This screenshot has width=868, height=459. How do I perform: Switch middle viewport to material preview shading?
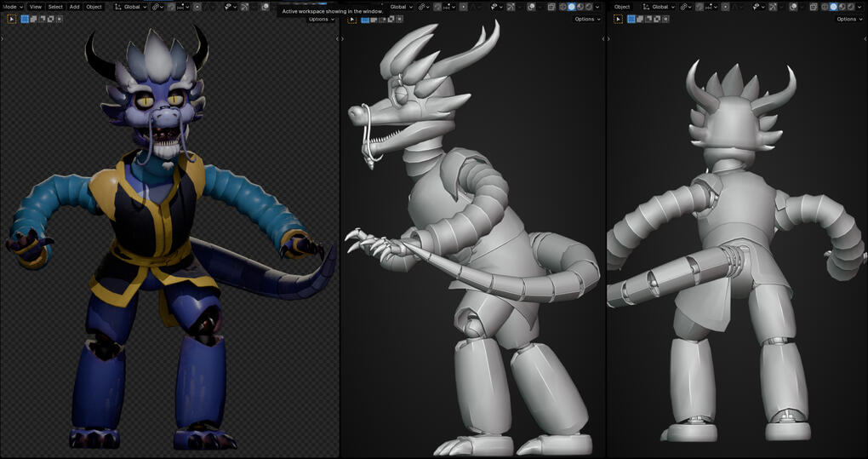(580, 7)
